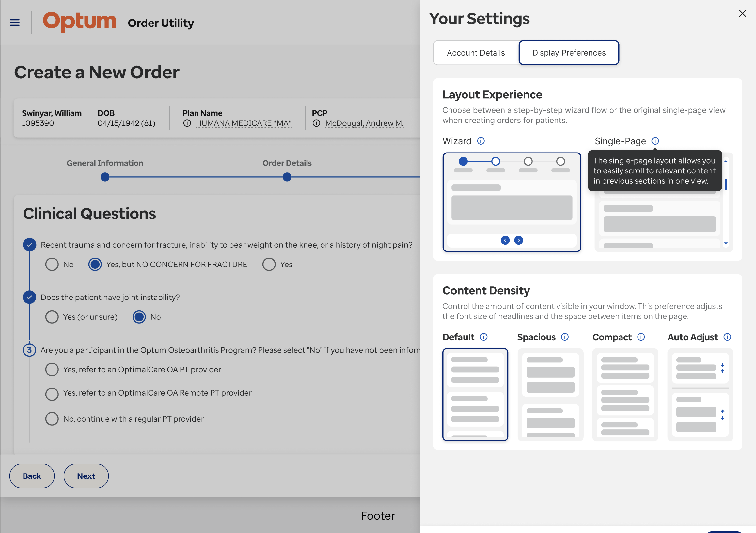
Task: Click info icon beside Single-Page label
Action: pos(655,141)
